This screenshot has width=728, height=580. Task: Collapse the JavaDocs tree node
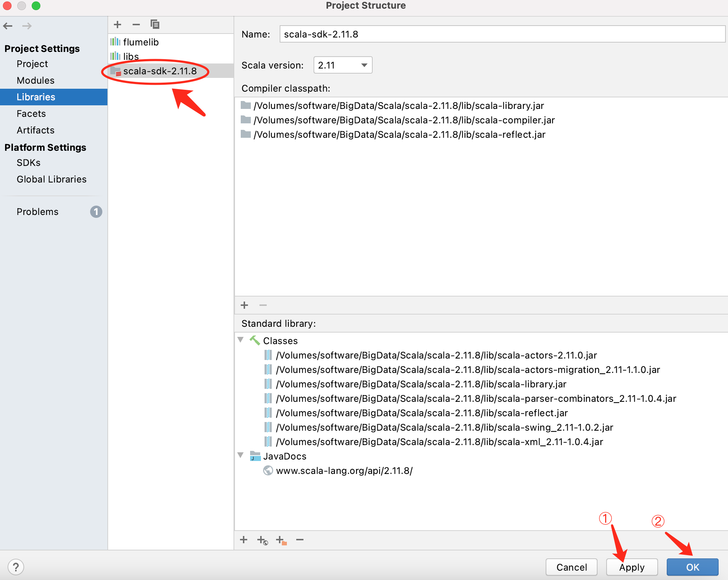(241, 456)
